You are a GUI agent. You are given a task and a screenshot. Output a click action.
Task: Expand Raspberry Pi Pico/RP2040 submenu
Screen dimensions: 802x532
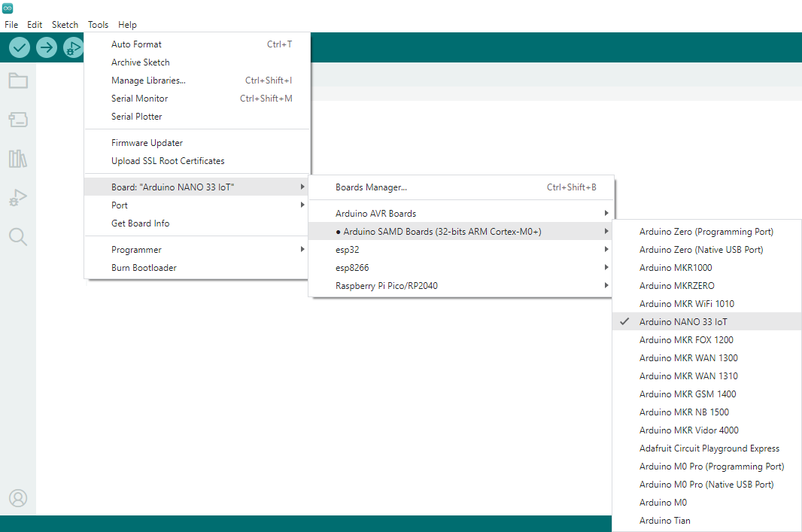click(460, 285)
